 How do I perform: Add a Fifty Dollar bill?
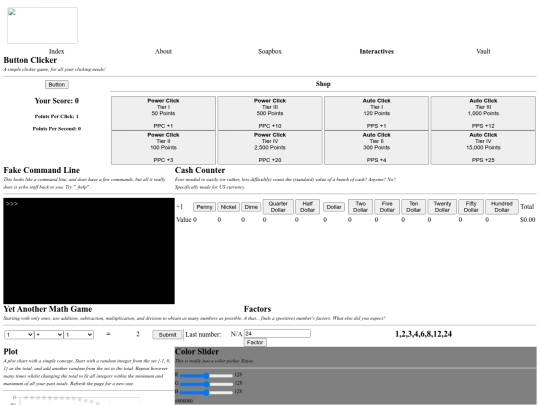[471, 207]
